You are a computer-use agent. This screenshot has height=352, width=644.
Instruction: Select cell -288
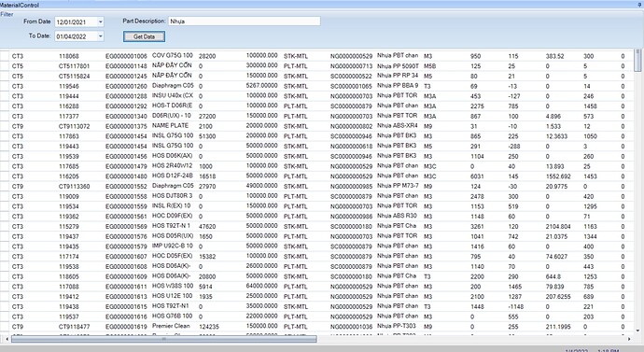514,147
